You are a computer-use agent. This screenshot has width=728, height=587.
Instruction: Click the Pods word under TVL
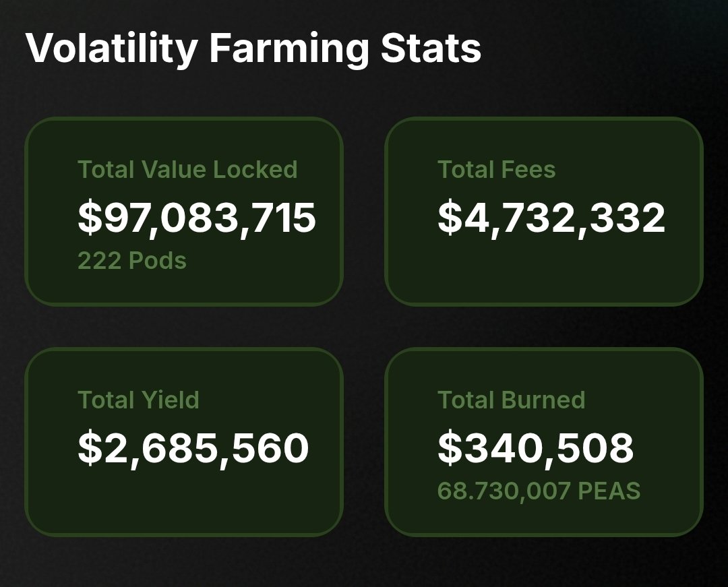(x=158, y=260)
